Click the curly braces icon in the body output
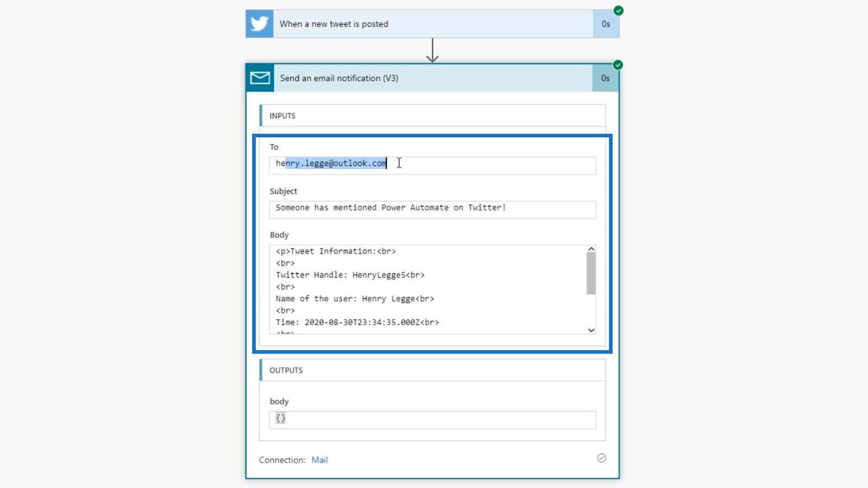The image size is (868, 488). tap(280, 418)
